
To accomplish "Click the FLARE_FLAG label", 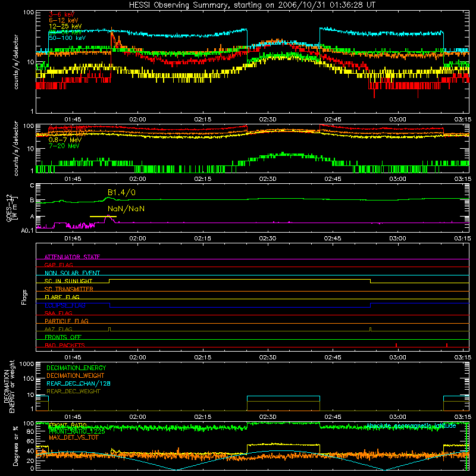I will 62,297.
